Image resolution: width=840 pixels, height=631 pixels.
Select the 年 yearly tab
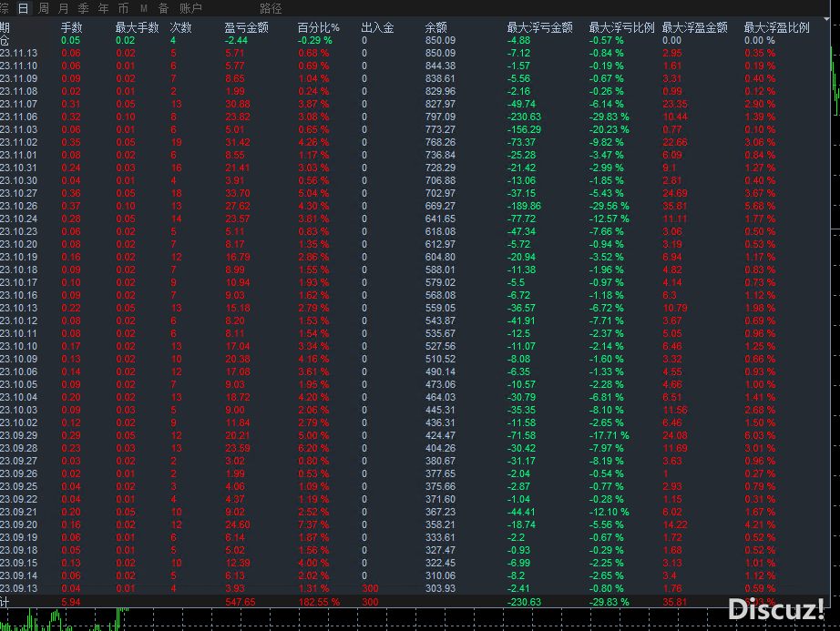click(x=103, y=8)
